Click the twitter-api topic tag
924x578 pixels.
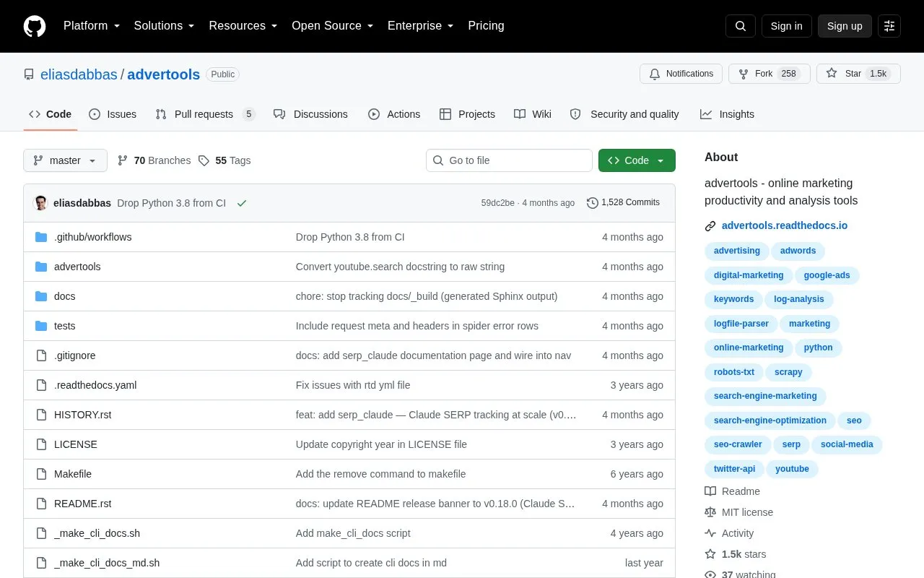coord(734,469)
